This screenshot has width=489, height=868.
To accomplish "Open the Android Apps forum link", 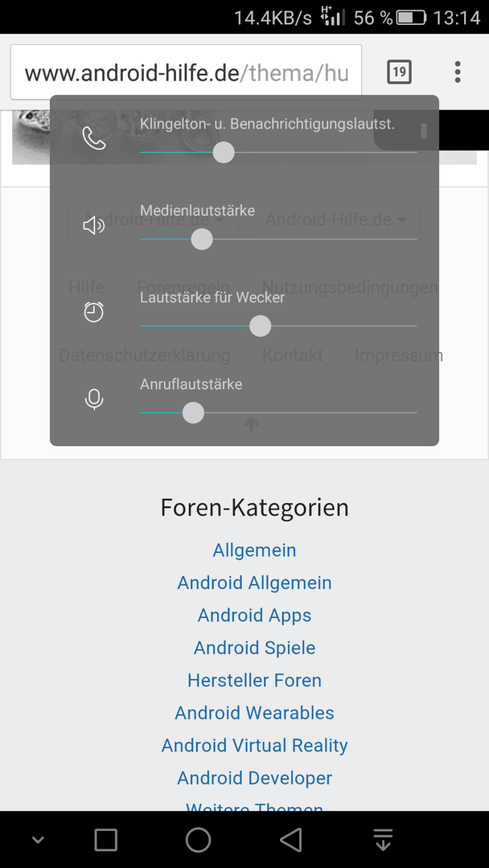I will click(x=255, y=615).
